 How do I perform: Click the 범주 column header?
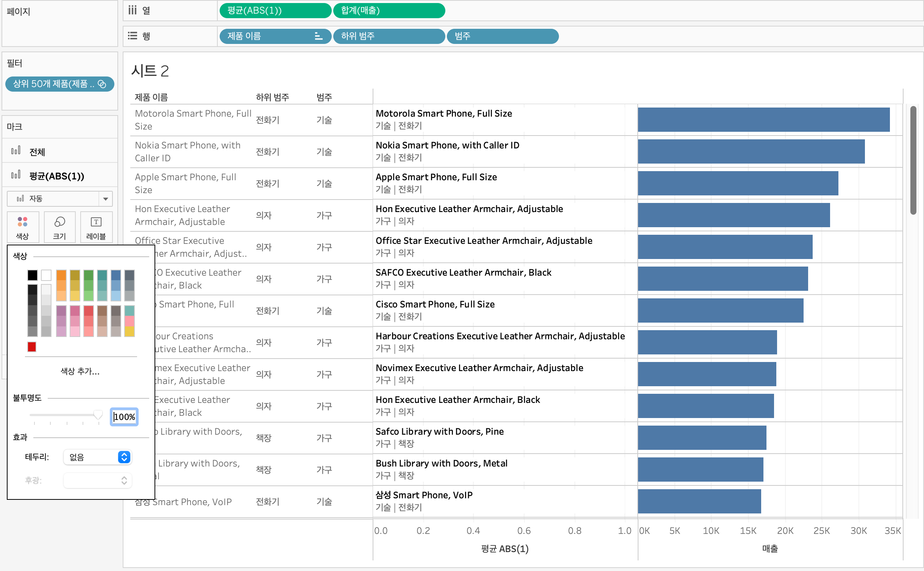325,97
